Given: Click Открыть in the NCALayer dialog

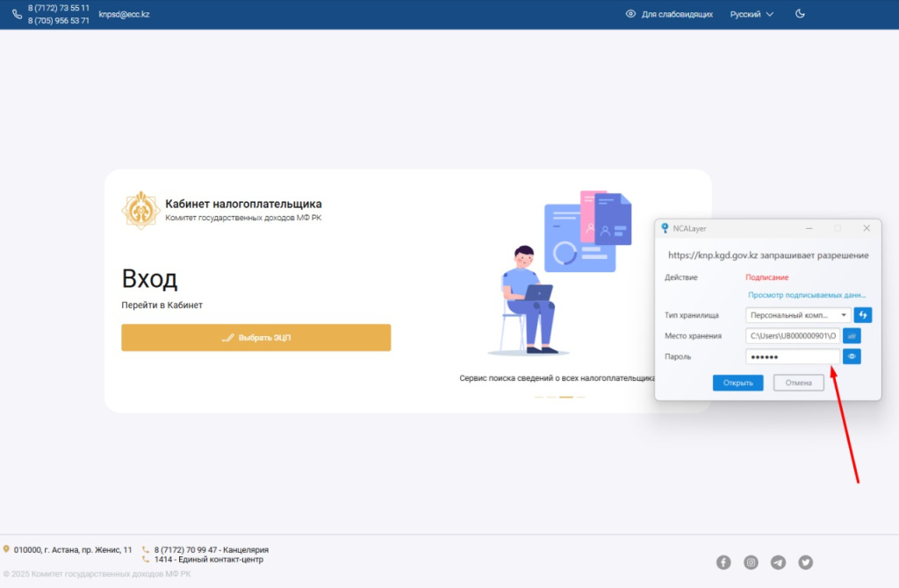Looking at the screenshot, I should tap(737, 383).
